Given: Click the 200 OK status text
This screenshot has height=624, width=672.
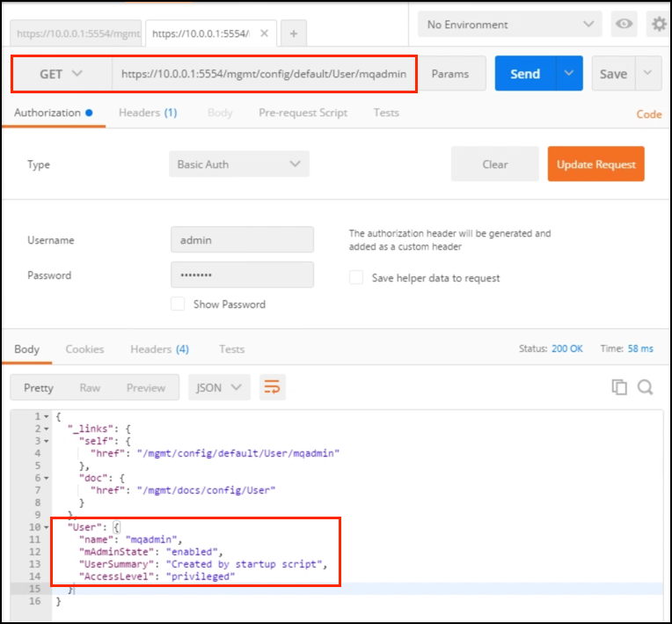Looking at the screenshot, I should pos(567,349).
